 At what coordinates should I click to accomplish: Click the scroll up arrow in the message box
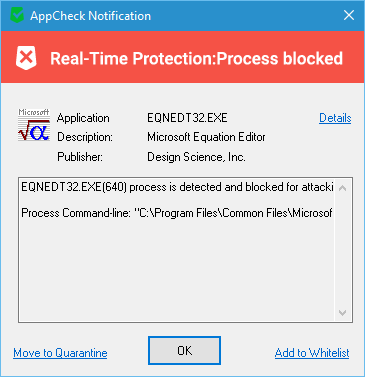click(x=342, y=188)
